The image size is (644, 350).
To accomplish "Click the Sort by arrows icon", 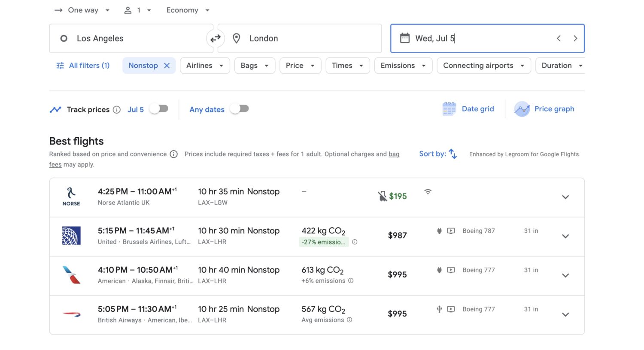I will click(x=453, y=154).
